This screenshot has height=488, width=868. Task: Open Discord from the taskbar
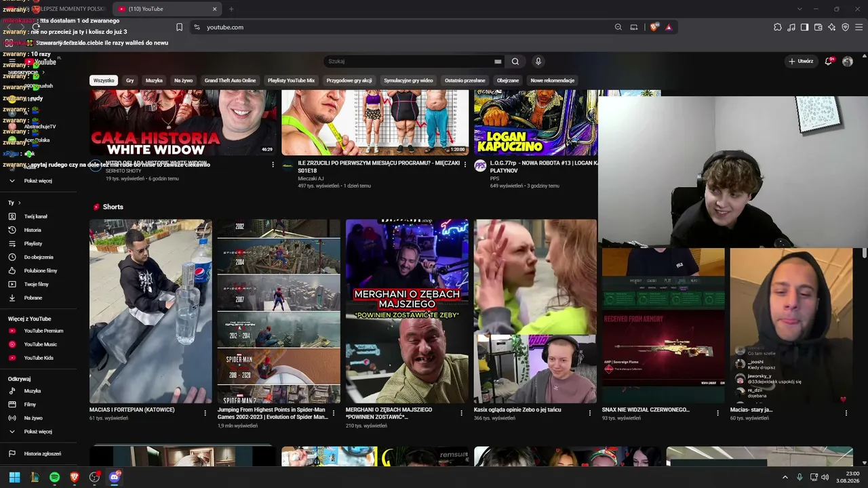[115, 477]
